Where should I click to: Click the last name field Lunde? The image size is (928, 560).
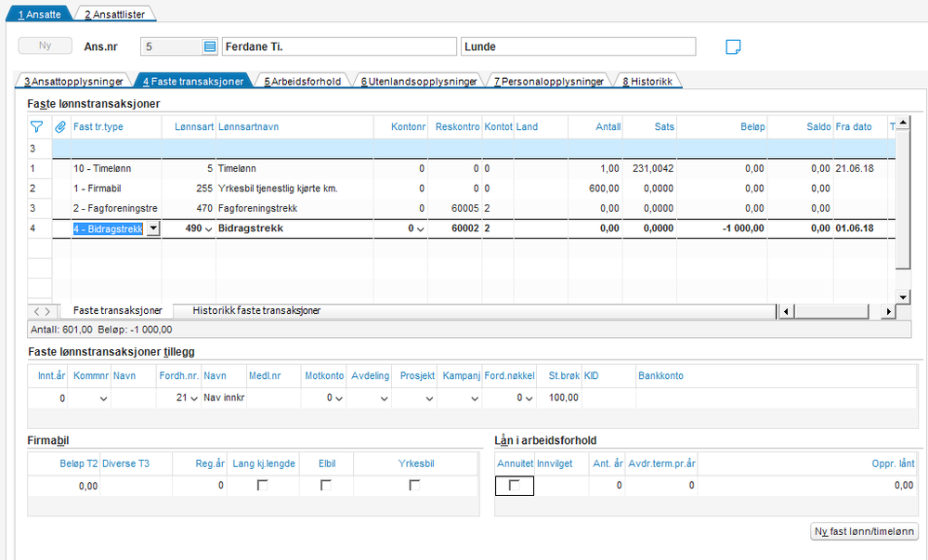[578, 46]
